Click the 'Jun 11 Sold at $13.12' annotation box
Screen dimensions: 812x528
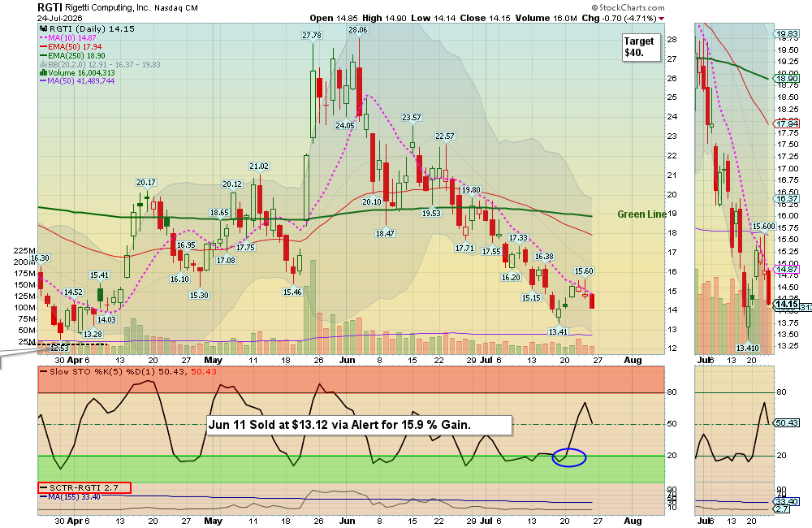click(360, 426)
